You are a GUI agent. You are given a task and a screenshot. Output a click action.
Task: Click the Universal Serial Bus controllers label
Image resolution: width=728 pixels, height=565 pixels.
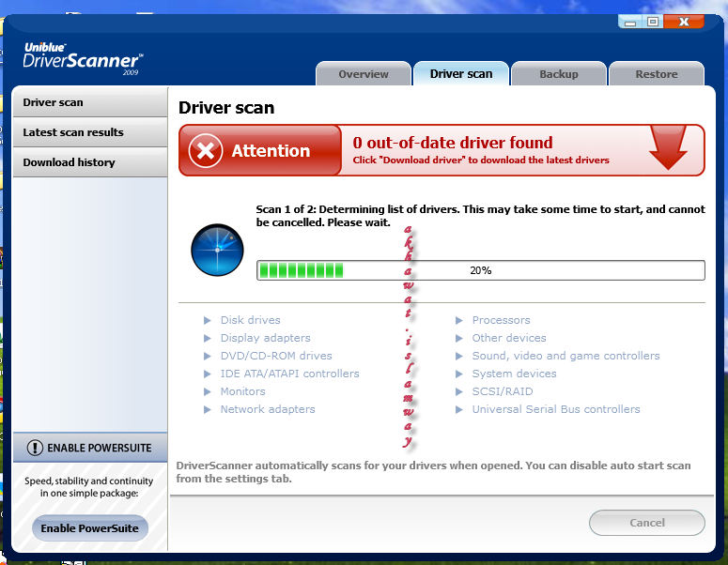(556, 409)
